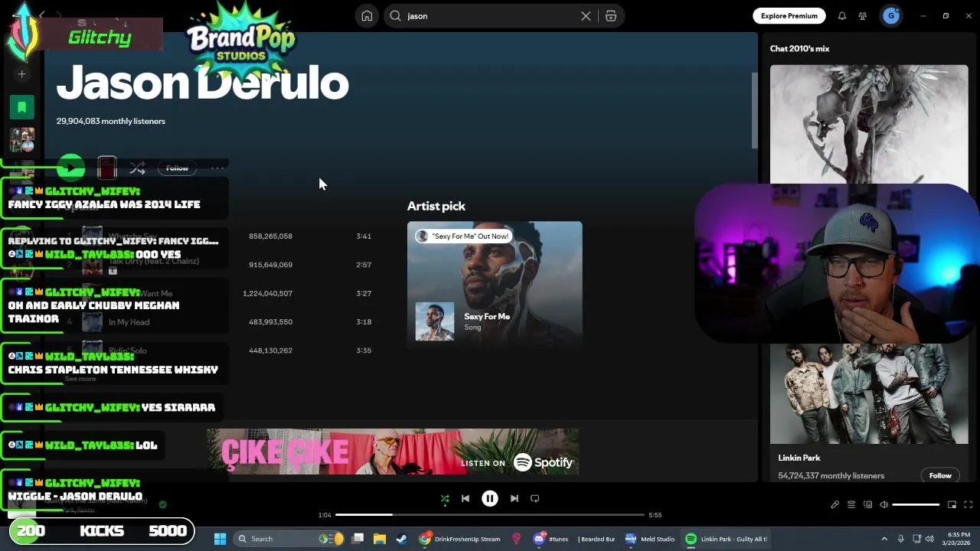Switch to 'Bearded Bur' taskbar window

596,539
